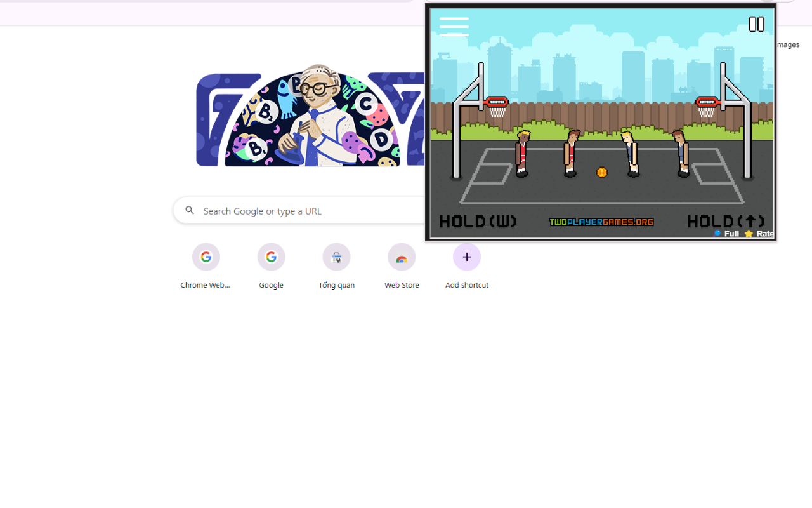Open the Web Store shortcut
This screenshot has width=812, height=508.
pos(402,267)
